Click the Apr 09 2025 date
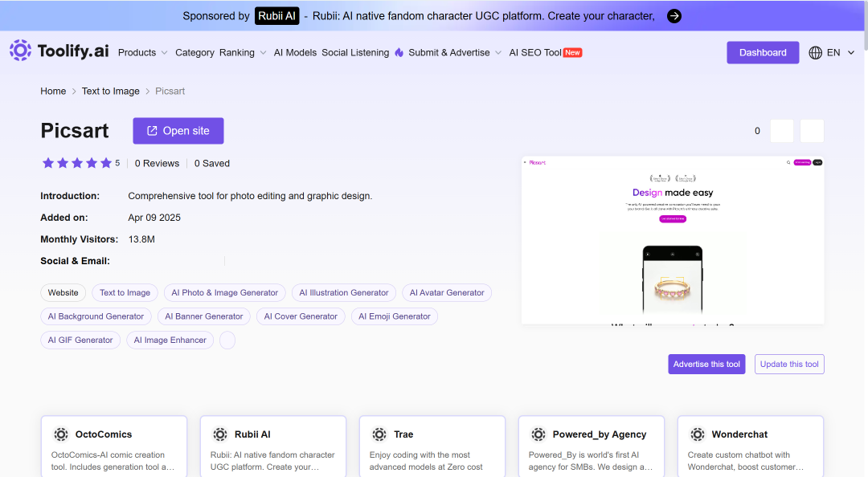 pyautogui.click(x=154, y=218)
